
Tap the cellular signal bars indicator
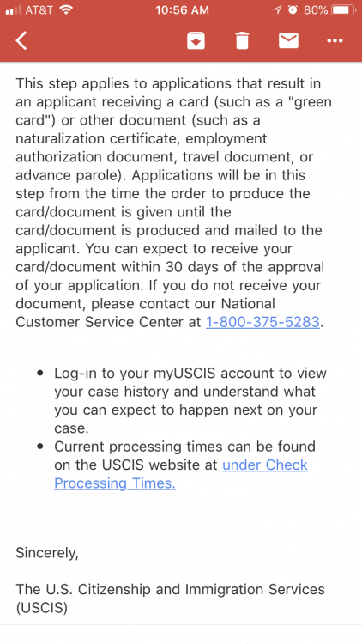point(14,10)
